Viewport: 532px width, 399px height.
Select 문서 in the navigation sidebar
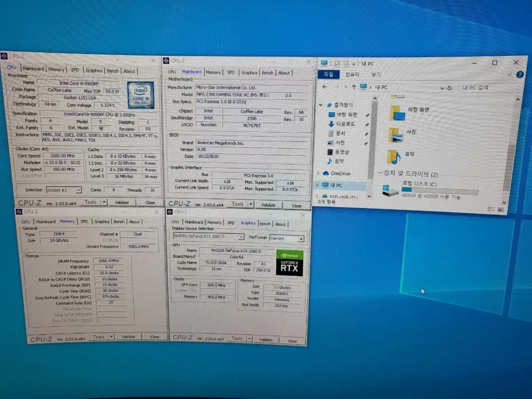[337, 133]
